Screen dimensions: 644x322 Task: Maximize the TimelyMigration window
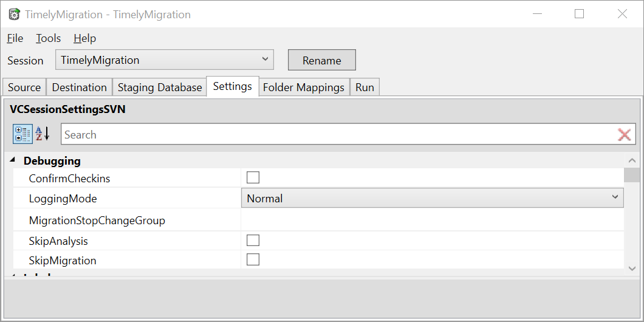coord(579,14)
